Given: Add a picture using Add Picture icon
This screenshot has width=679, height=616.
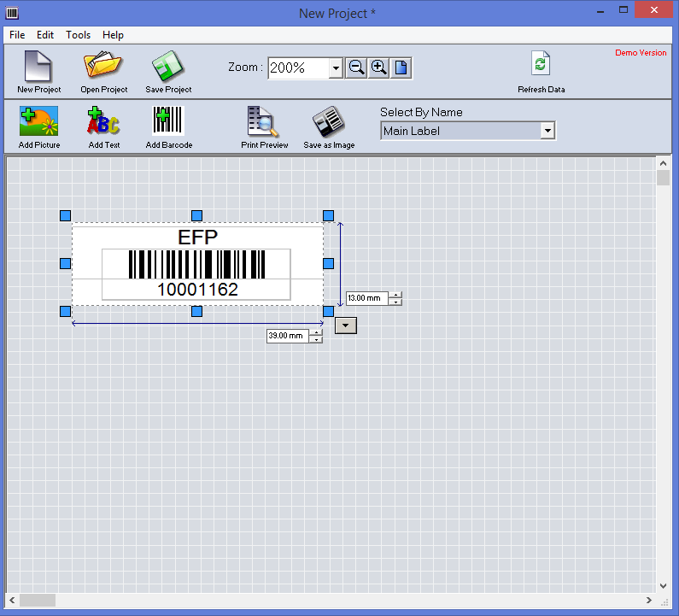Looking at the screenshot, I should (38, 121).
